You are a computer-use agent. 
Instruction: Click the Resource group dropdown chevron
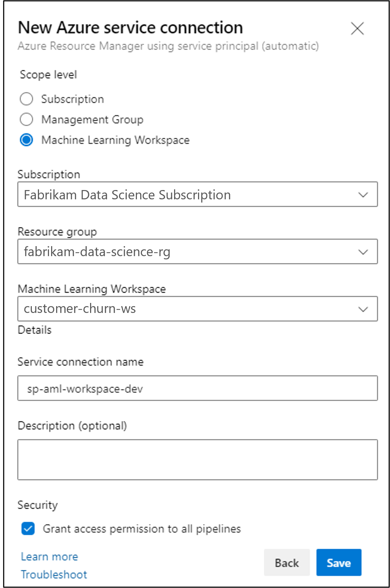pyautogui.click(x=363, y=251)
